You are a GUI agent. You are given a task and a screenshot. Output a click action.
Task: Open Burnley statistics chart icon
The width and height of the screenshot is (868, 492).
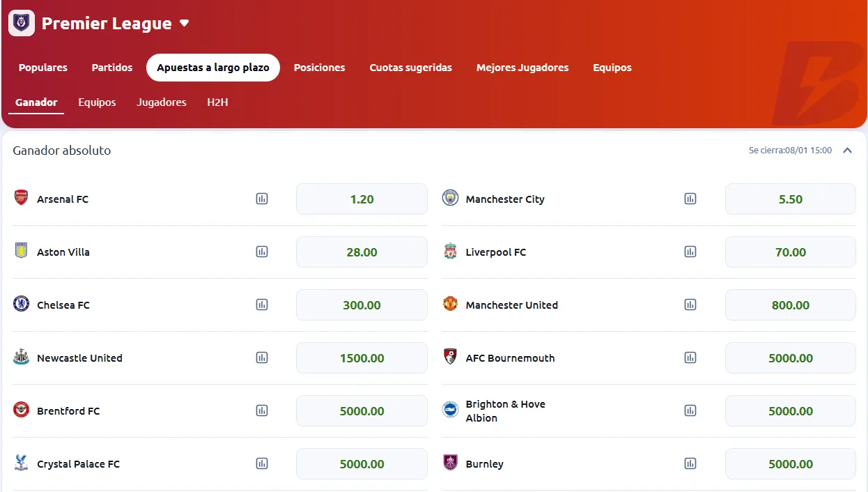[690, 463]
